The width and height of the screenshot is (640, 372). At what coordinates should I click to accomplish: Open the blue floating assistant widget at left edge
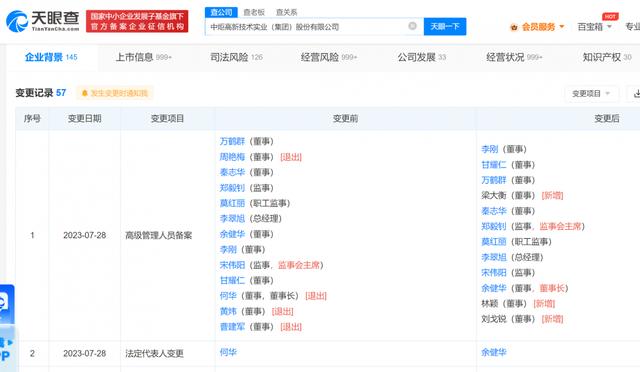7,303
